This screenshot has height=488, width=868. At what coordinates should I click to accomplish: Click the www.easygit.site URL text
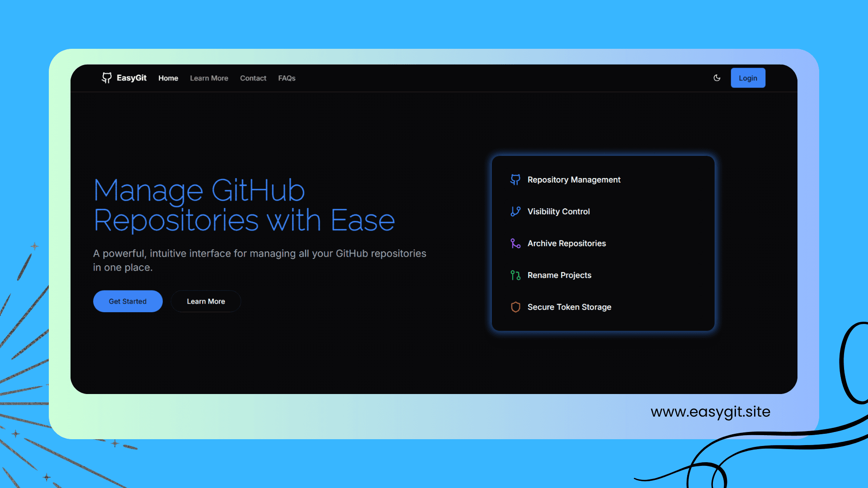pyautogui.click(x=710, y=412)
